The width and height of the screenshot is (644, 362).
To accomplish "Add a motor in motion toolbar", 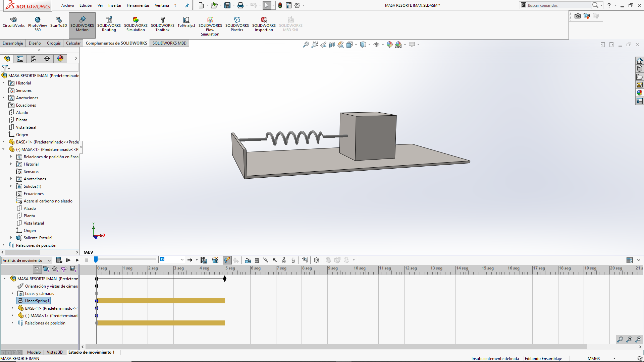I will 248,260.
